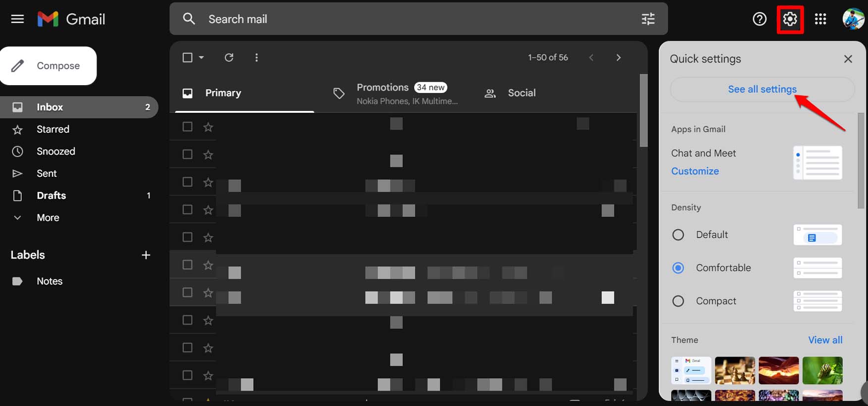Screen dimensions: 868x406
Task: Switch to the Promotions tab
Action: tap(395, 93)
